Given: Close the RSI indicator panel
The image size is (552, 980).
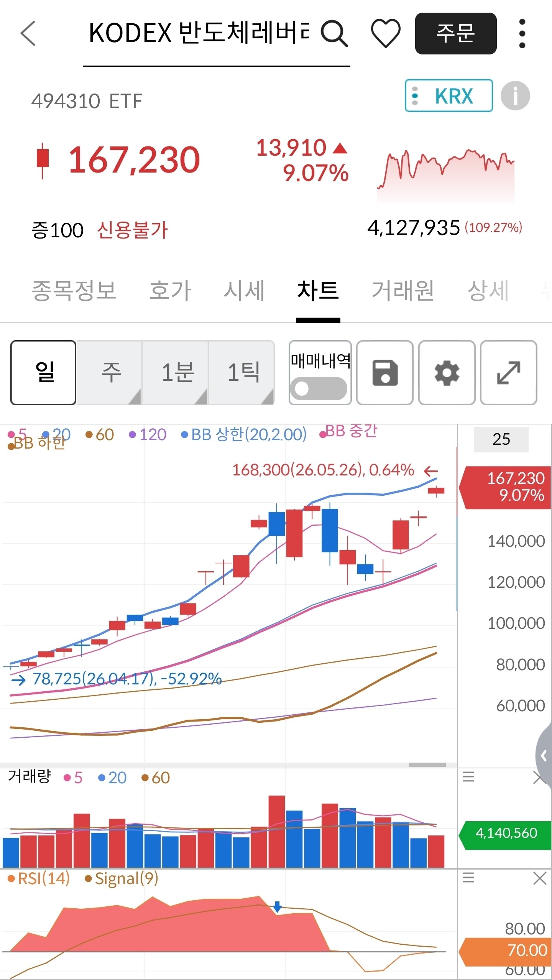Looking at the screenshot, I should coord(540,878).
